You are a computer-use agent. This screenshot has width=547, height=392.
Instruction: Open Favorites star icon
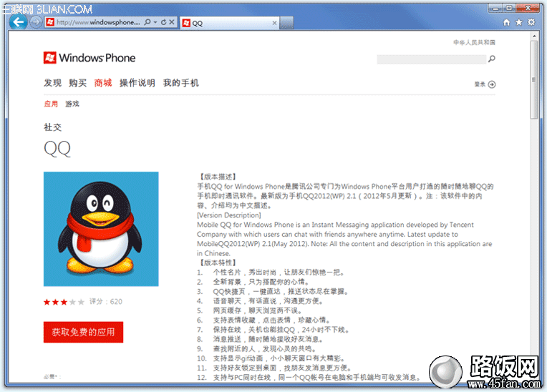click(519, 22)
